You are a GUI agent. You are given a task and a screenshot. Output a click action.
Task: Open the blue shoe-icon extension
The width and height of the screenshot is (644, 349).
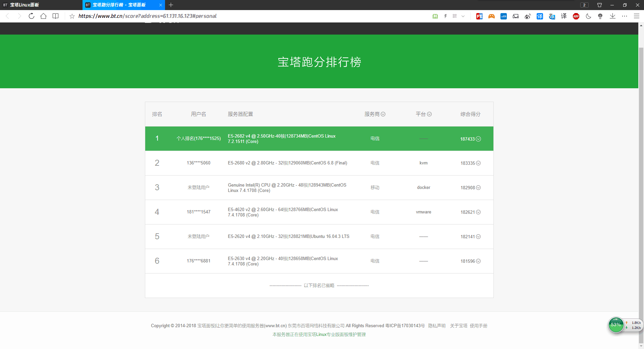(x=503, y=16)
